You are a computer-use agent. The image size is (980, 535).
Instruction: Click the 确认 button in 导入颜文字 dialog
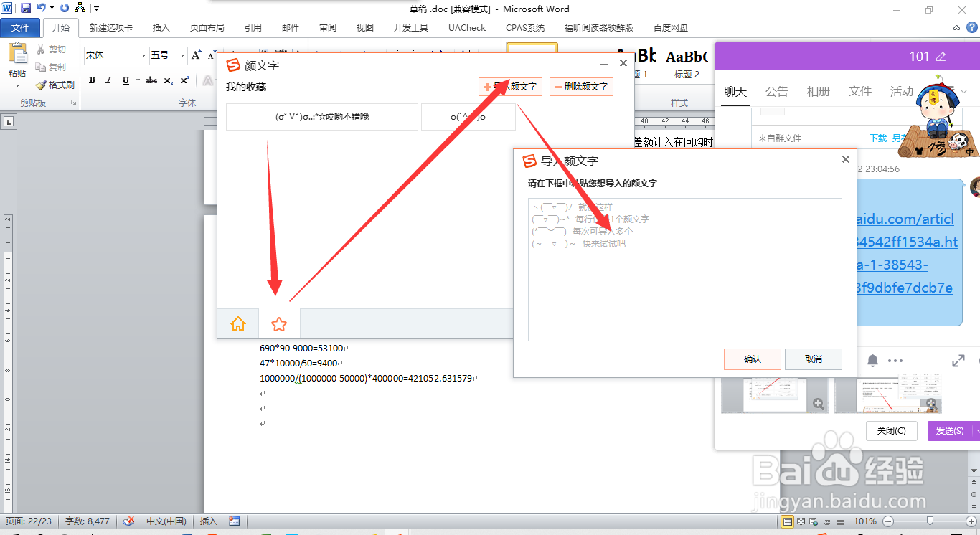tap(752, 359)
